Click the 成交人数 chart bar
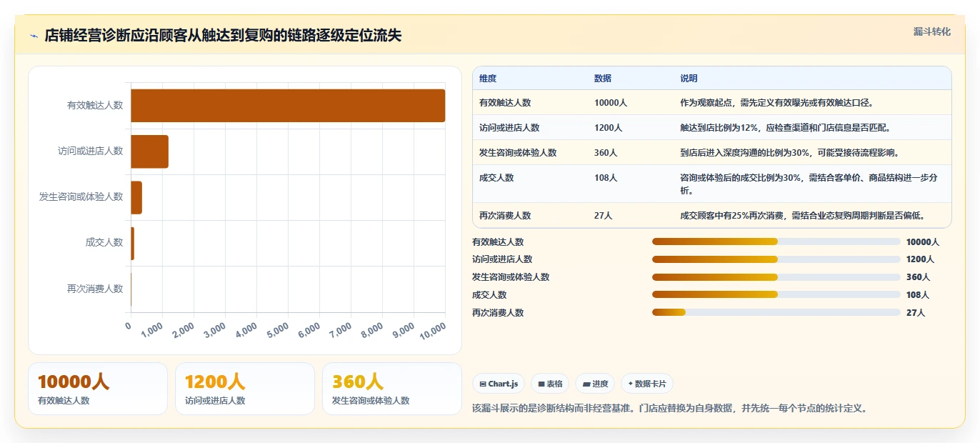Screen dimensions: 980x443 132,243
